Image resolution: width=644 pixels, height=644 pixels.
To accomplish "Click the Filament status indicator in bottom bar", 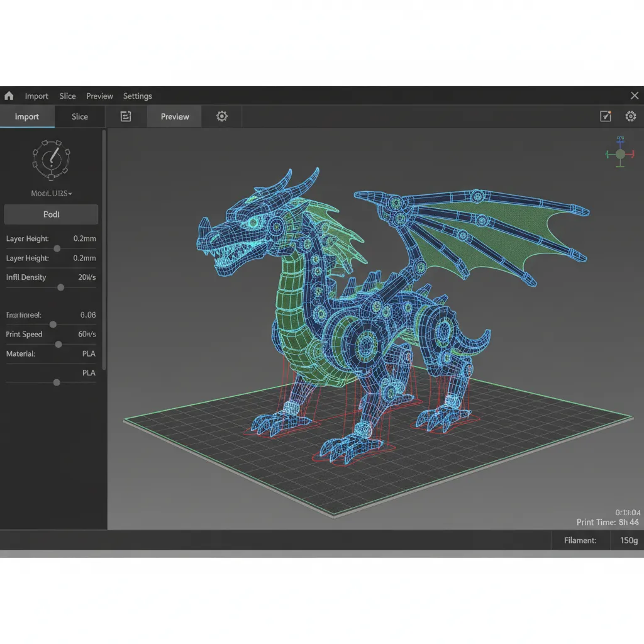I will (579, 540).
